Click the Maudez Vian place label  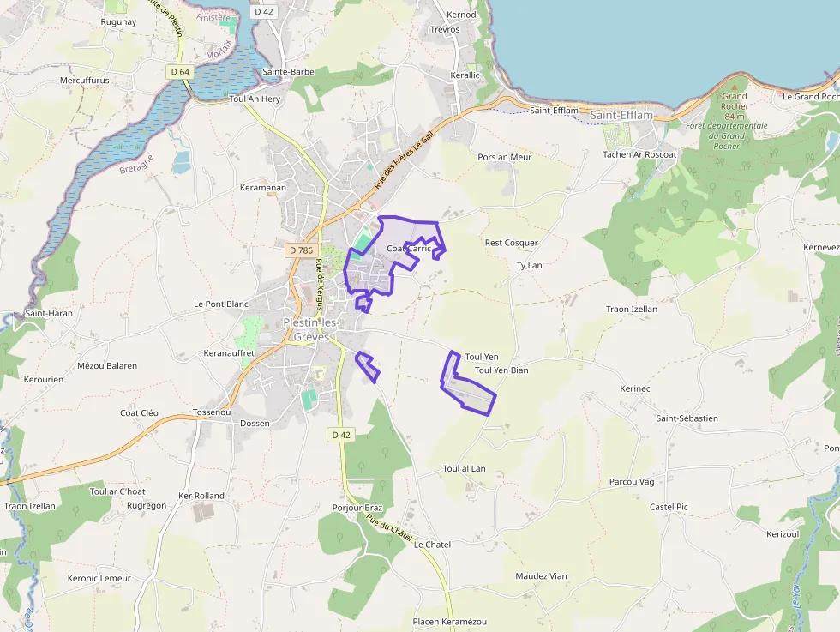(x=541, y=576)
